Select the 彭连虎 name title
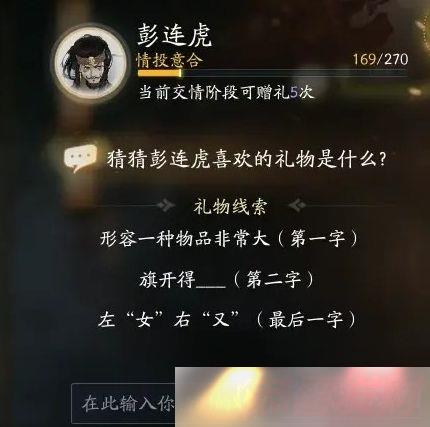Viewport: 430px width, 427px height. pos(174,36)
